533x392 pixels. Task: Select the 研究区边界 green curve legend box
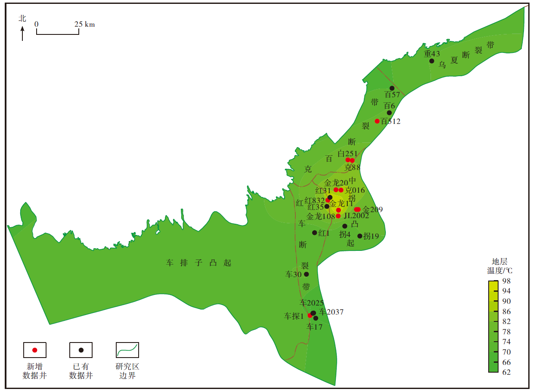[127, 350]
